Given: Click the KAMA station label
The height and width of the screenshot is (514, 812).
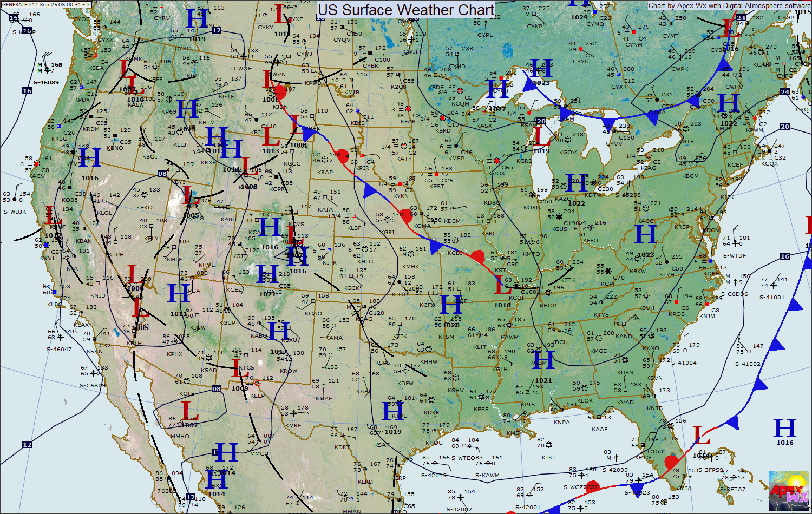Looking at the screenshot, I should (335, 338).
